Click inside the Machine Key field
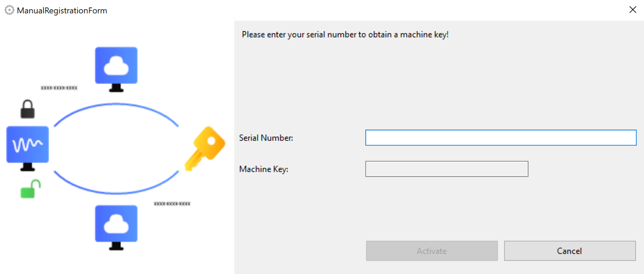Screen dimensions: 644x274 click(x=447, y=169)
